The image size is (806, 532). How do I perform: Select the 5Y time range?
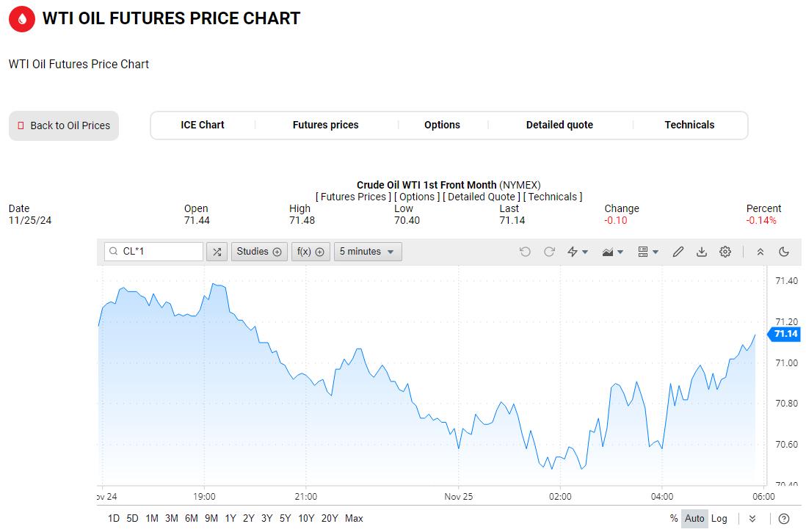point(286,519)
